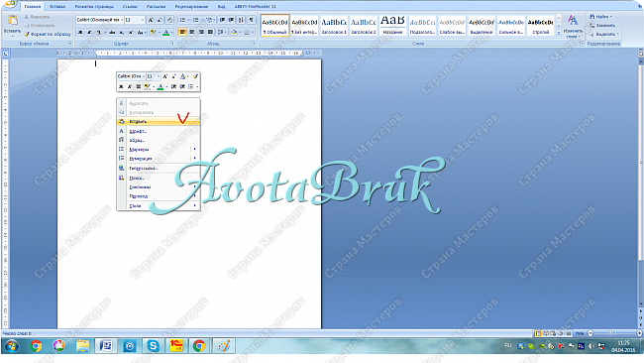Enable right alignment in ribbon
Viewport: 644px width, 363px height.
click(201, 32)
